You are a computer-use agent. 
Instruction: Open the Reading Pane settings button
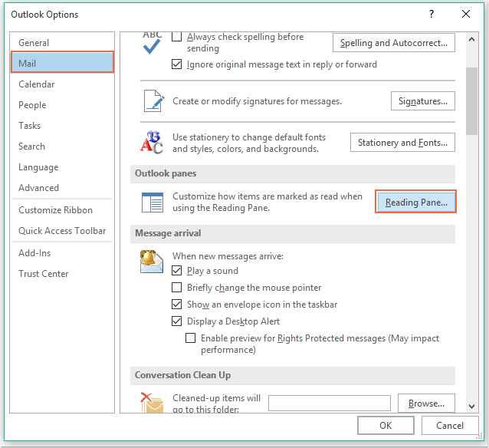(416, 203)
